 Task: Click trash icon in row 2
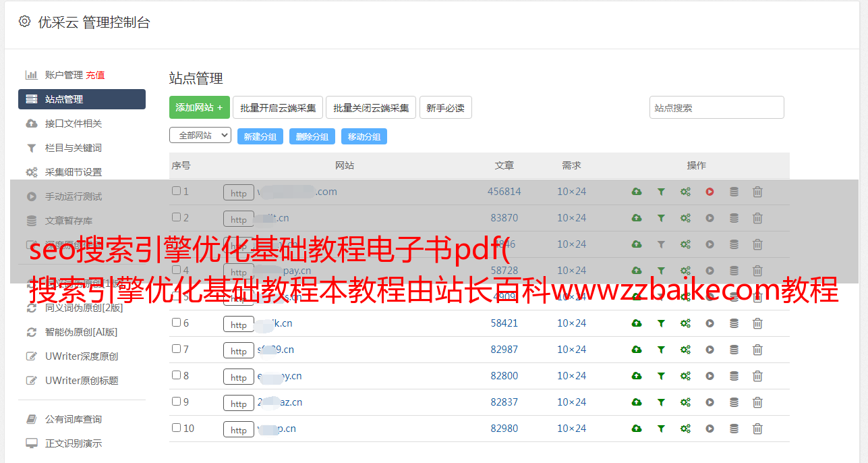pos(757,218)
